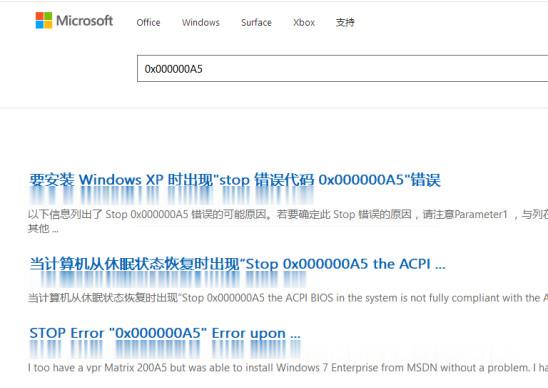Open the Office menu item

(148, 22)
